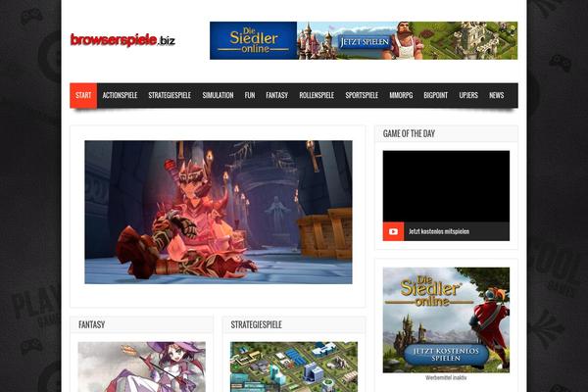588x392 pixels.
Task: Go to the SIMULATION category
Action: (218, 95)
